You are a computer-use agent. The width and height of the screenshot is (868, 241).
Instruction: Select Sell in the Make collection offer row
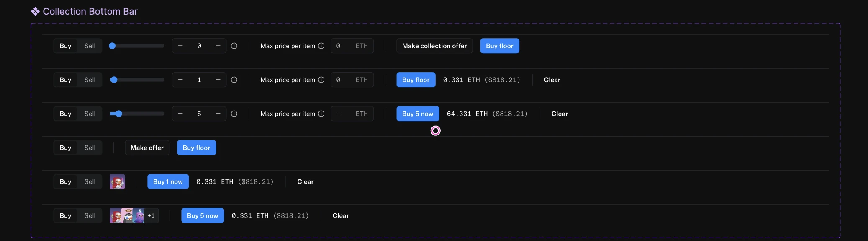90,46
